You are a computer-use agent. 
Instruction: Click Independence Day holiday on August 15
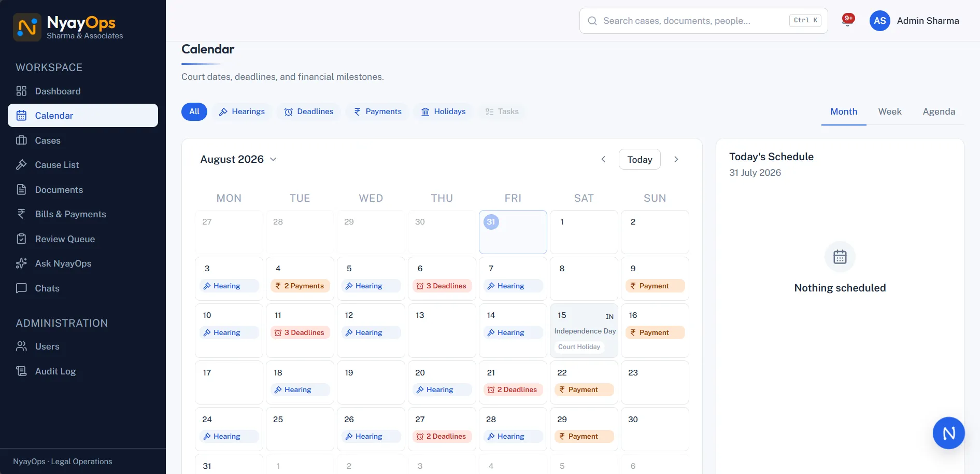tap(585, 331)
